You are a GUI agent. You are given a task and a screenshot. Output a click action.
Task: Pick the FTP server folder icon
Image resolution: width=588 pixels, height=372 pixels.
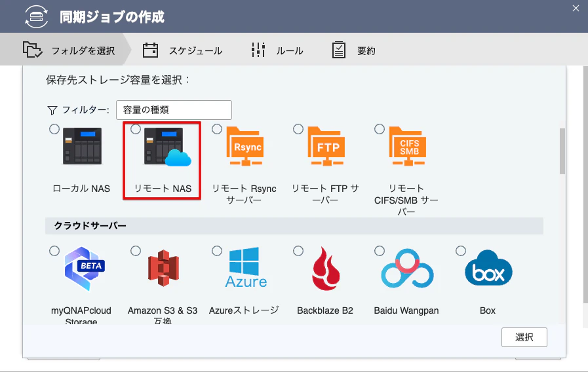click(x=326, y=146)
